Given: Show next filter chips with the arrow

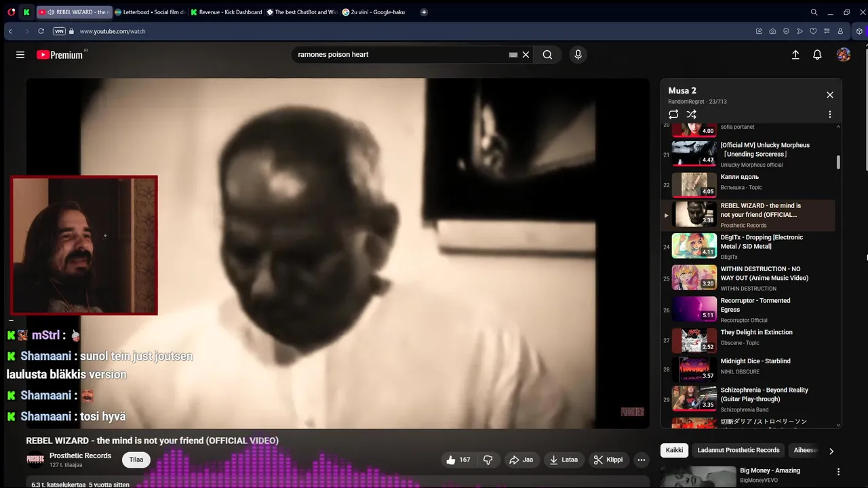Looking at the screenshot, I should click(x=831, y=451).
